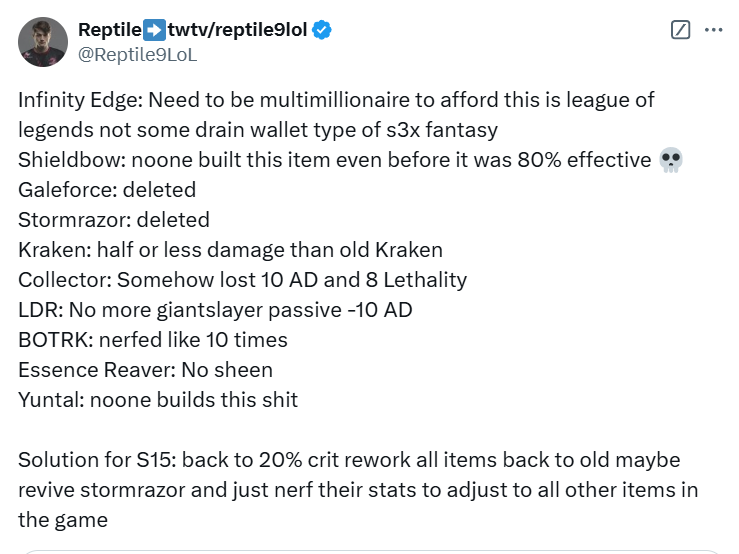
Task: Click the 'Solution for S15' paragraph
Action: click(358, 490)
